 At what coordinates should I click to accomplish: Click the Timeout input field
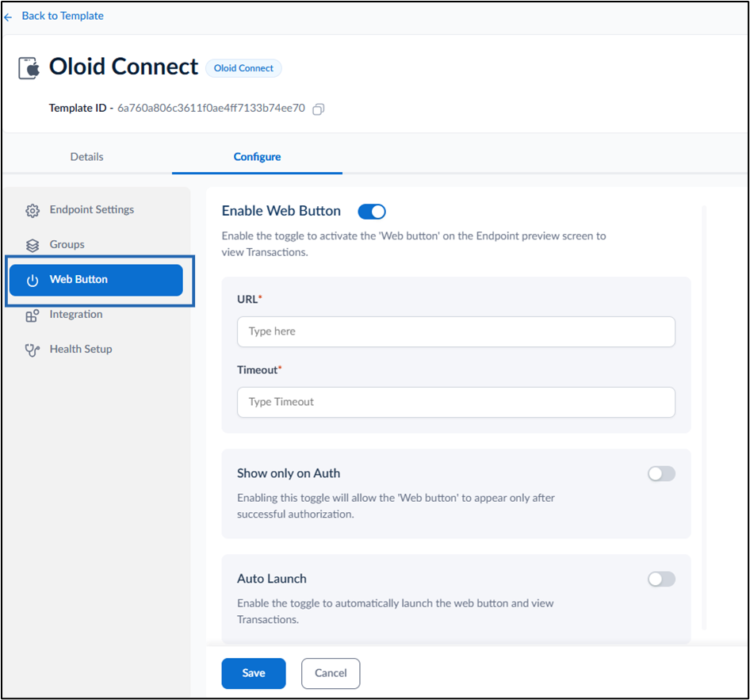[456, 402]
